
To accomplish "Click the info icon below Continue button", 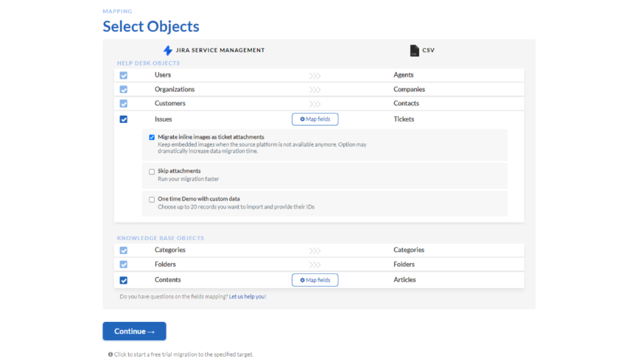I will pos(110,354).
